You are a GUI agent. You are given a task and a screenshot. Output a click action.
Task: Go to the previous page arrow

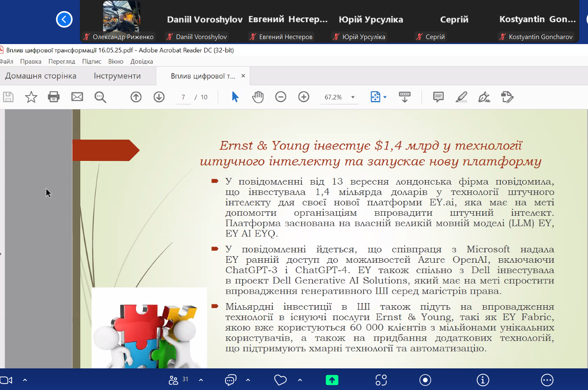(136, 97)
